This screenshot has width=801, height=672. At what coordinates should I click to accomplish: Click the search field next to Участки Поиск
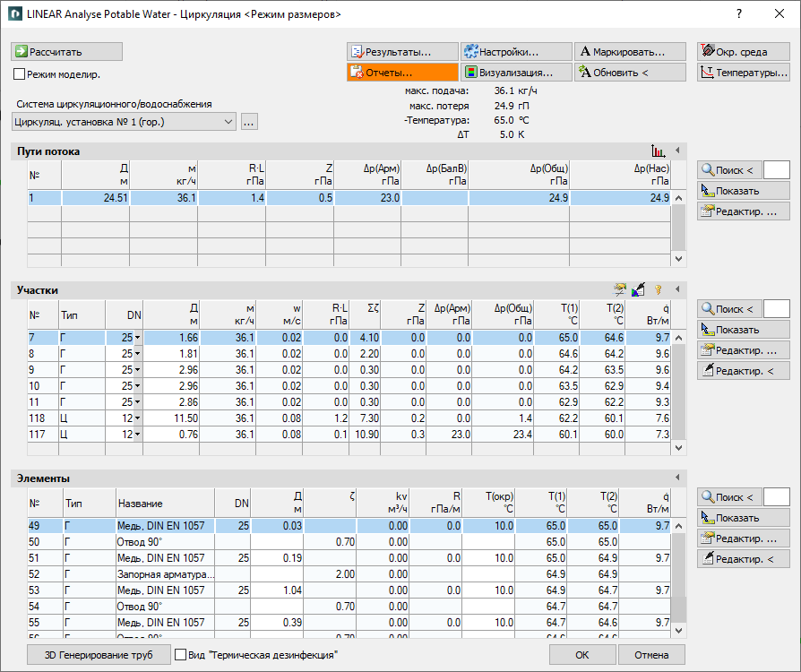[x=777, y=308]
